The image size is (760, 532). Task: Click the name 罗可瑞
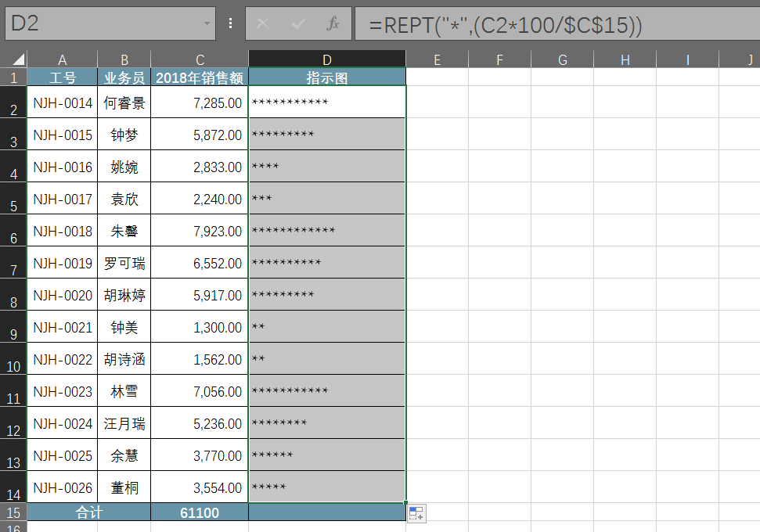tap(124, 263)
